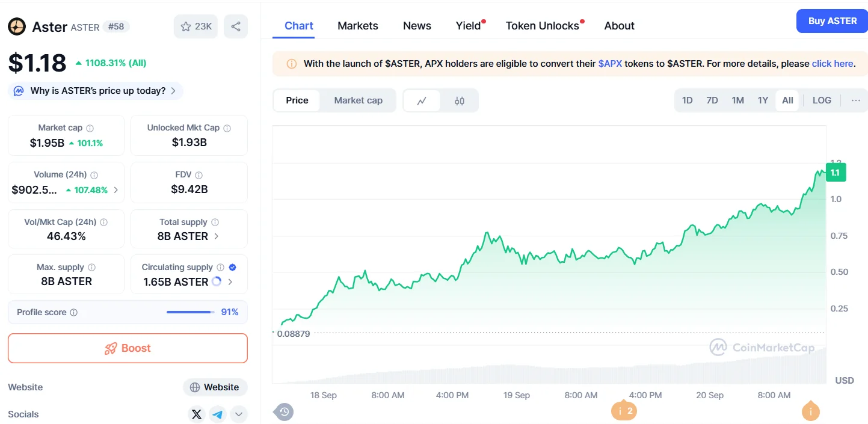Image resolution: width=868 pixels, height=424 pixels.
Task: Open the News tab
Action: pos(417,26)
